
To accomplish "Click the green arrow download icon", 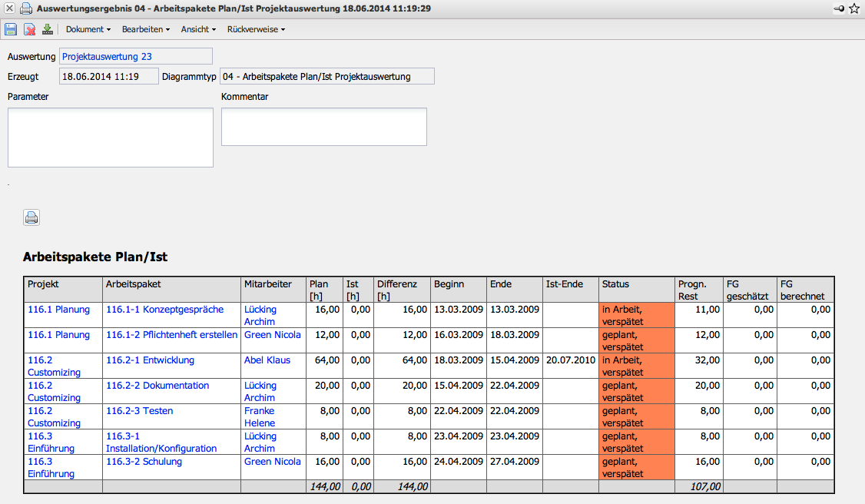I will tap(48, 29).
